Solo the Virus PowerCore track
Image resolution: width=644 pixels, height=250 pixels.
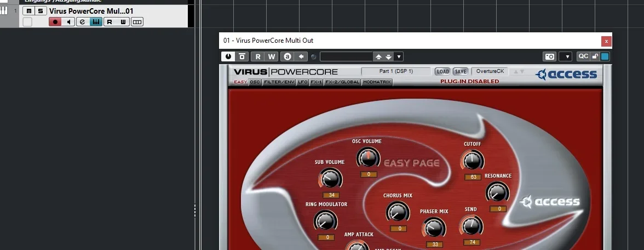point(40,11)
